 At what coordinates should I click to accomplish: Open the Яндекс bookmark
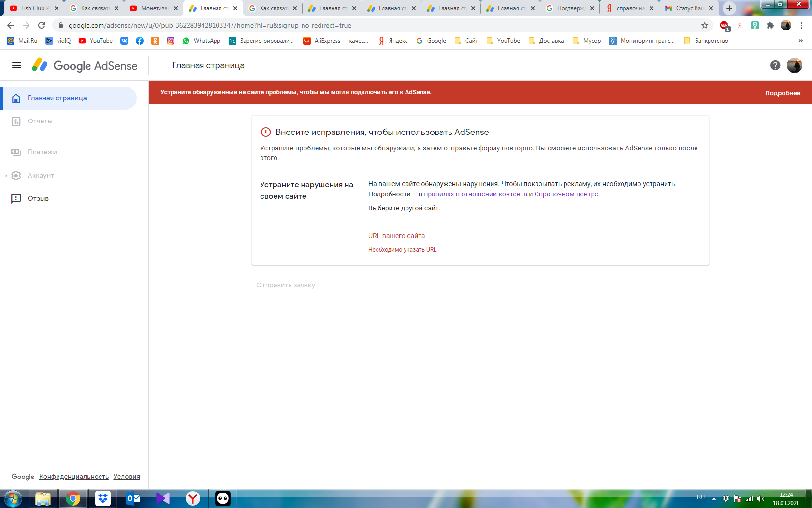click(393, 41)
